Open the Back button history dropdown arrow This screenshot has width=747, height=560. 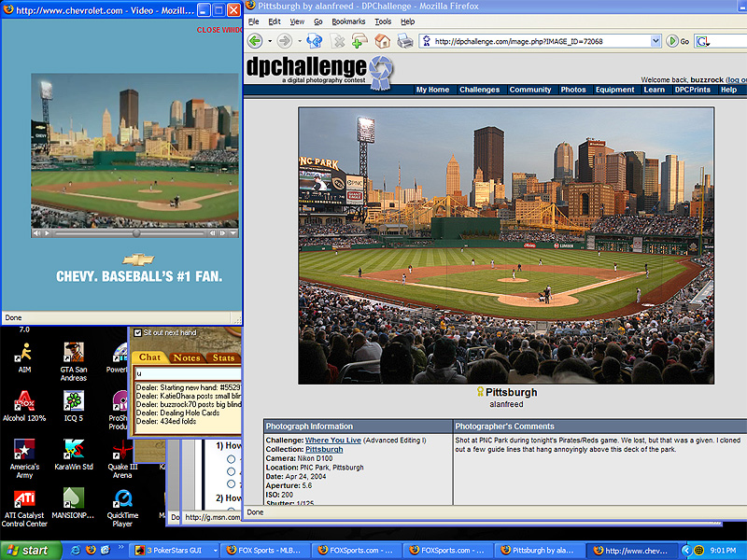pos(270,41)
